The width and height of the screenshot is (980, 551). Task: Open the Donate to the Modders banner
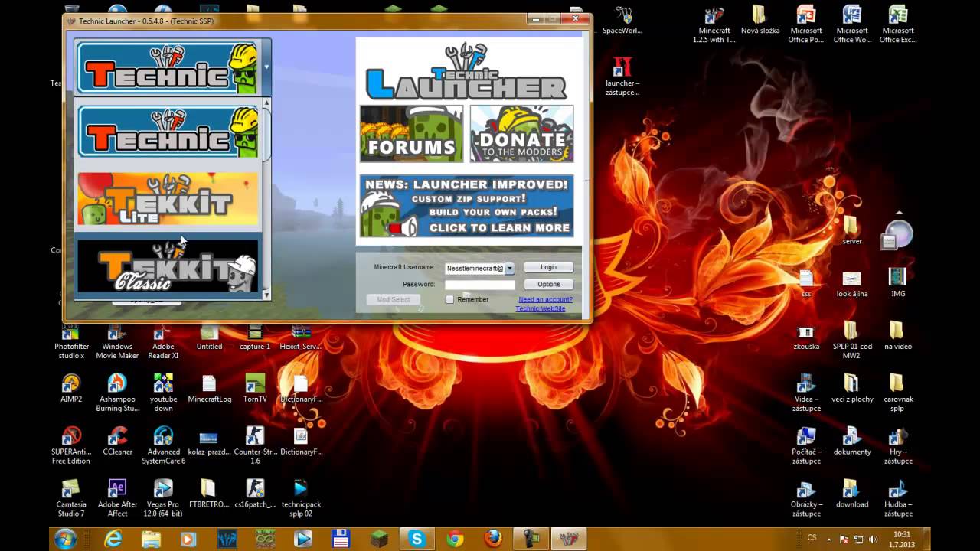click(522, 134)
